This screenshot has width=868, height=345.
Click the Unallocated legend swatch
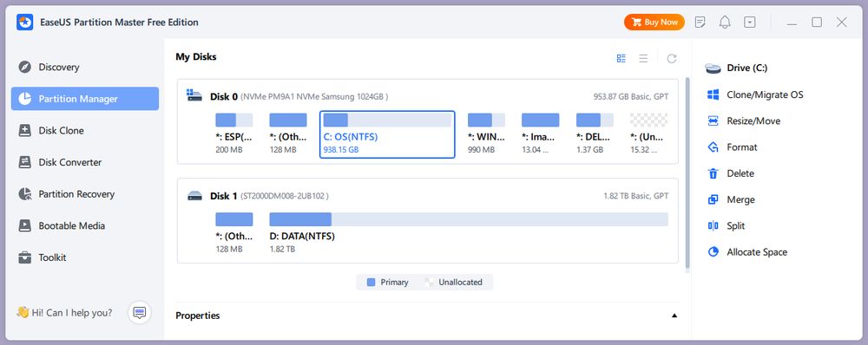pyautogui.click(x=429, y=282)
